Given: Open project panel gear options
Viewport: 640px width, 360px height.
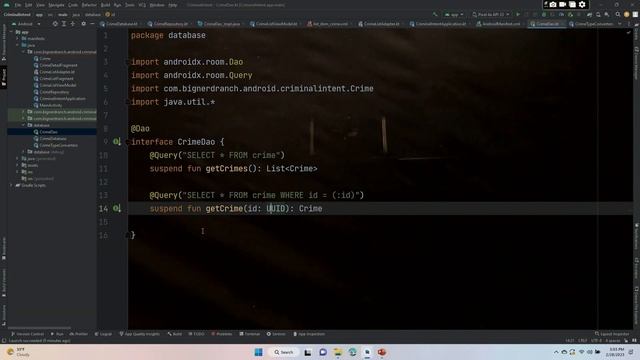Looking at the screenshot, I should click(84, 24).
